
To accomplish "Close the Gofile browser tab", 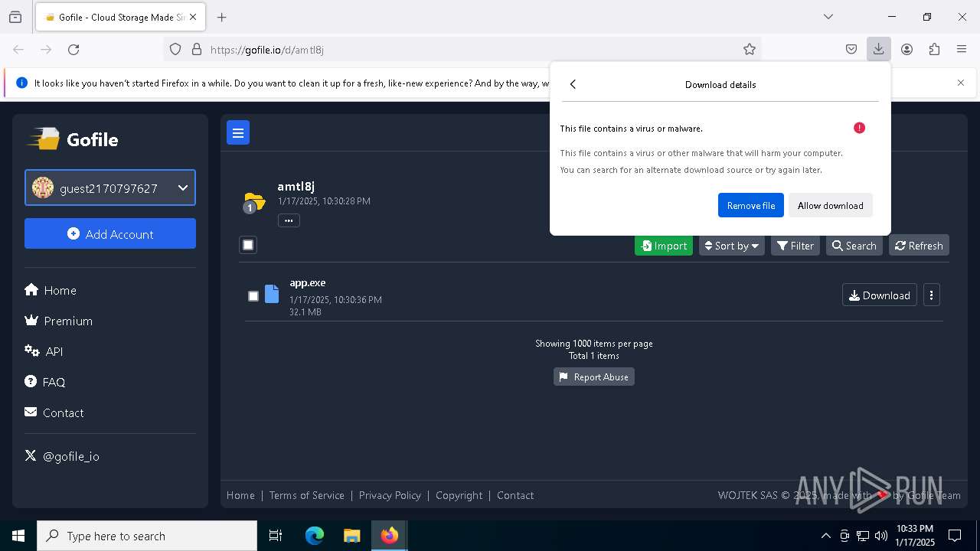I will 193,17.
